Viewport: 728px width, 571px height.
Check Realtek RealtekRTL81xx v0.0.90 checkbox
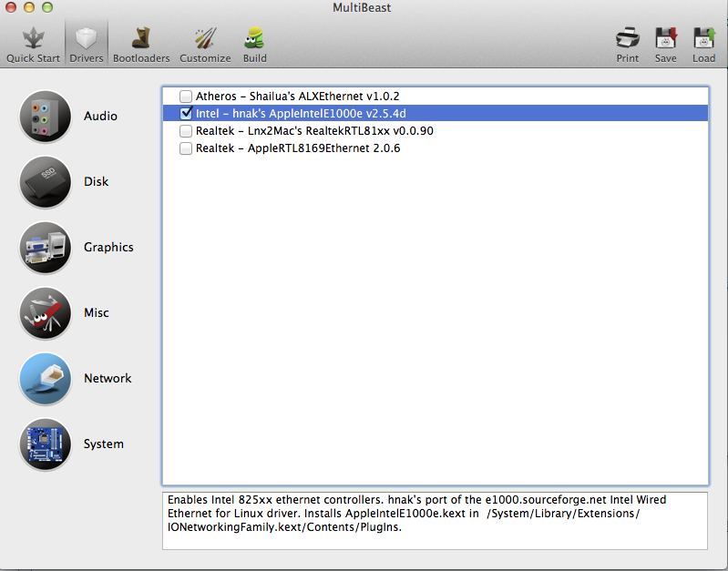(x=186, y=131)
